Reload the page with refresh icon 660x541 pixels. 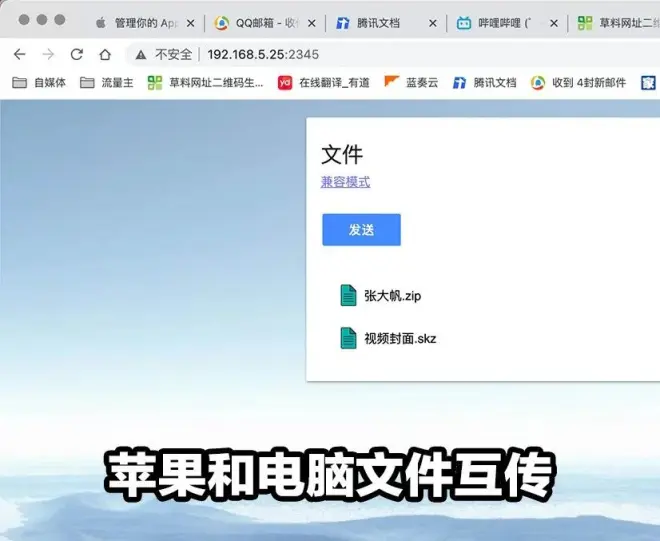(77, 54)
